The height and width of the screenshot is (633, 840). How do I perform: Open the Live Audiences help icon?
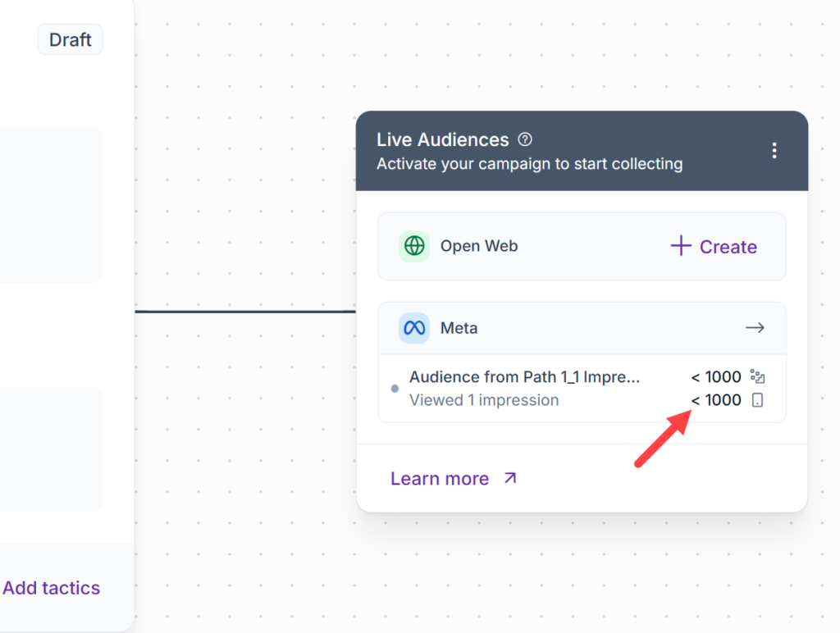(525, 139)
